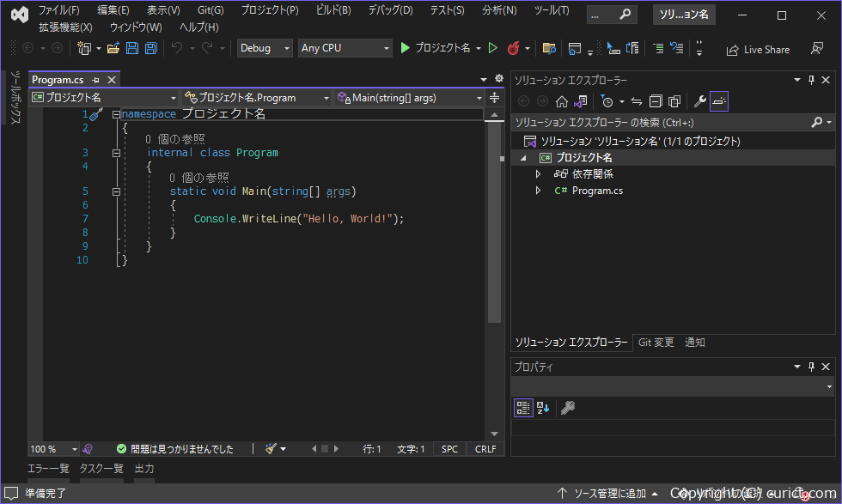The image size is (842, 504).
Task: Expand the 依存関係 tree node
Action: pos(537,173)
